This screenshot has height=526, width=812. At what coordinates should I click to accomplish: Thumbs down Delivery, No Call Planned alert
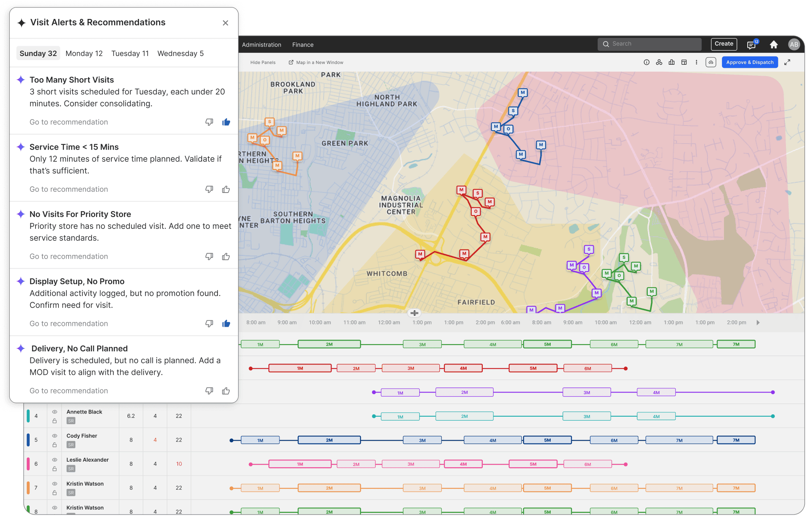coord(209,391)
